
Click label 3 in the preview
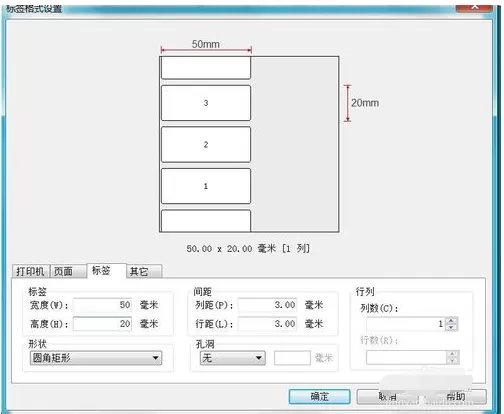coord(206,103)
